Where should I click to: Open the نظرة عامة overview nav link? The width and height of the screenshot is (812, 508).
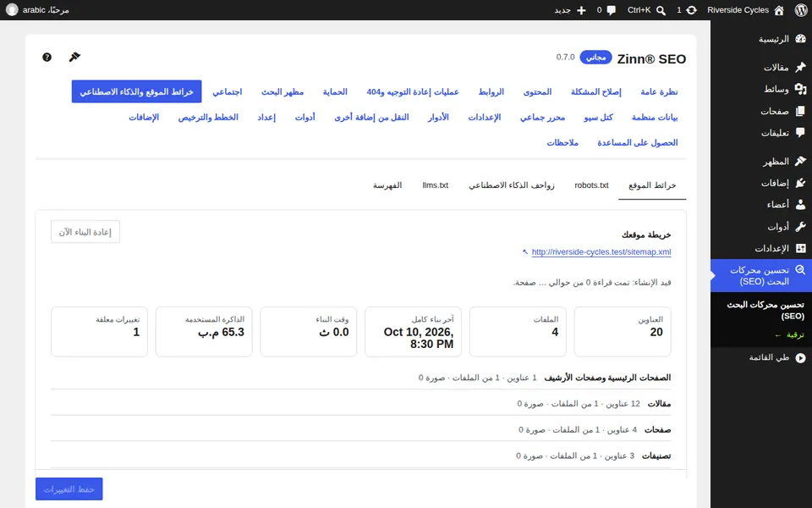[x=659, y=91]
